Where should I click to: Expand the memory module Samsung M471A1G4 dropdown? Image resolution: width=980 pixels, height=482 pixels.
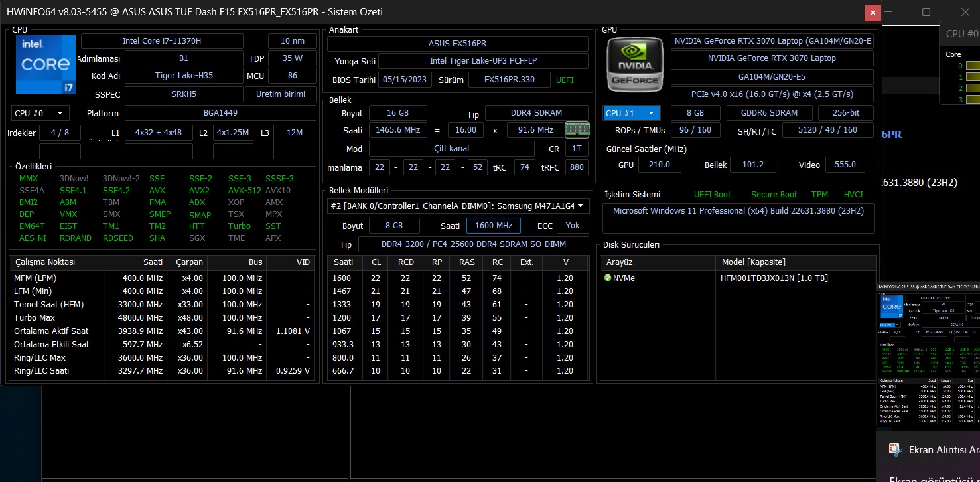tap(458, 206)
